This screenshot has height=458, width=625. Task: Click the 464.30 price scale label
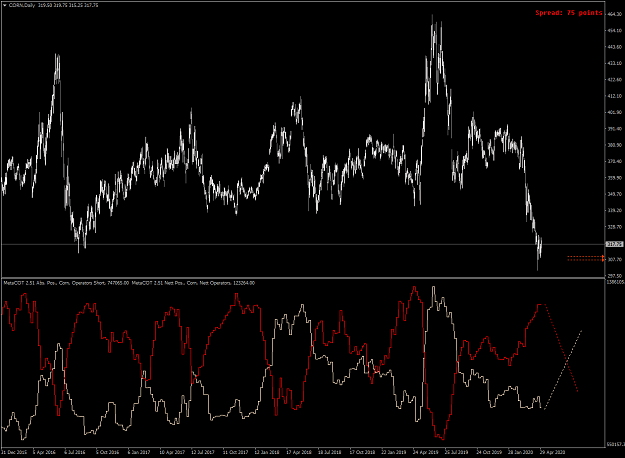point(615,14)
